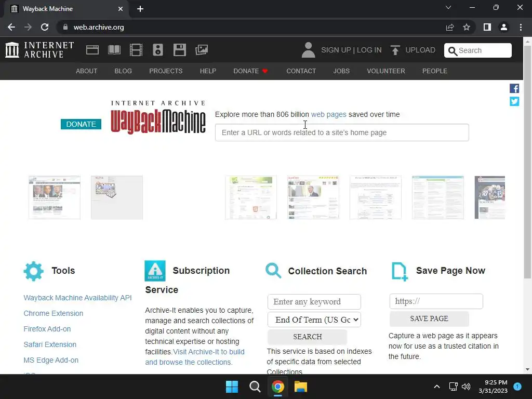Open the tab search chevron in Chrome
The image size is (532, 399).
tap(448, 7)
